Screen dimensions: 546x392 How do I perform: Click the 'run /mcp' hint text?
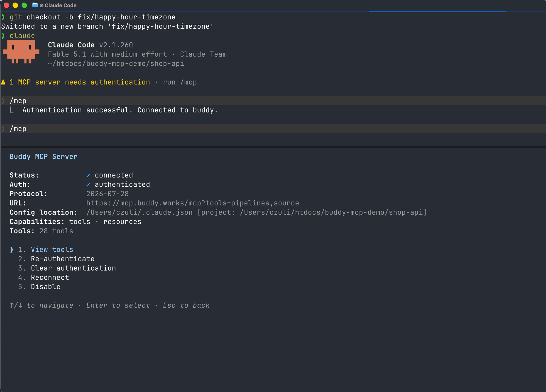pyautogui.click(x=180, y=82)
